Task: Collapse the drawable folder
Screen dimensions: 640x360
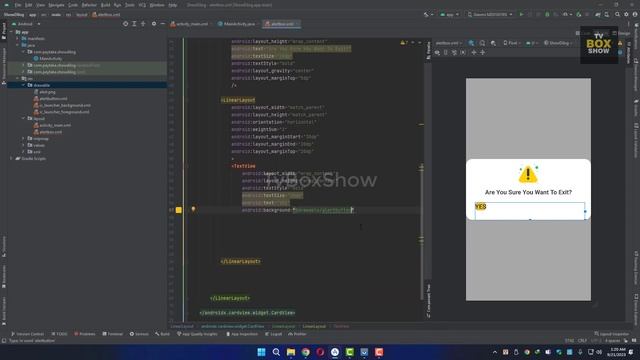Action: coord(23,85)
